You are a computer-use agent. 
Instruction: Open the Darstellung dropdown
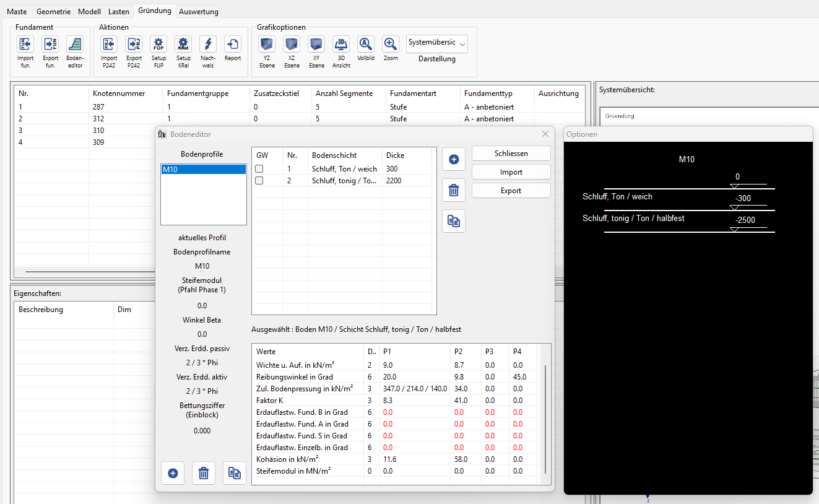pyautogui.click(x=437, y=43)
